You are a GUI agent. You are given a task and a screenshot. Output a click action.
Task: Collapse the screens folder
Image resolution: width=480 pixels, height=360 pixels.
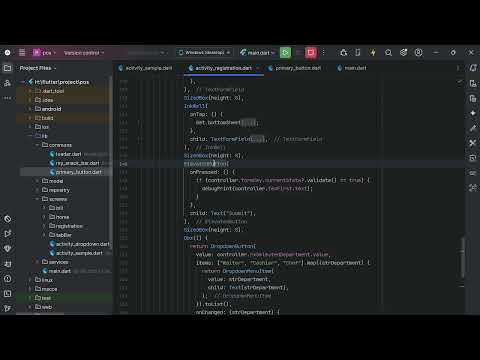pos(37,199)
